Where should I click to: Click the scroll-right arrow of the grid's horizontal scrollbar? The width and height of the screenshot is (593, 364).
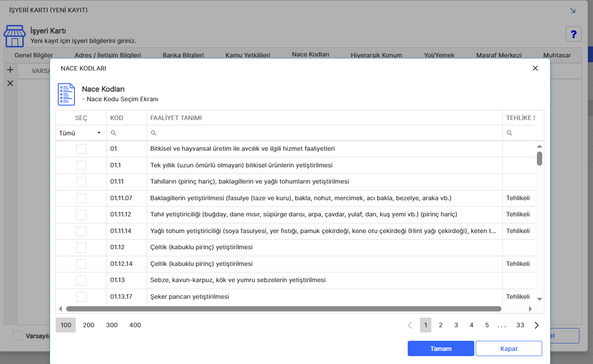(x=530, y=309)
